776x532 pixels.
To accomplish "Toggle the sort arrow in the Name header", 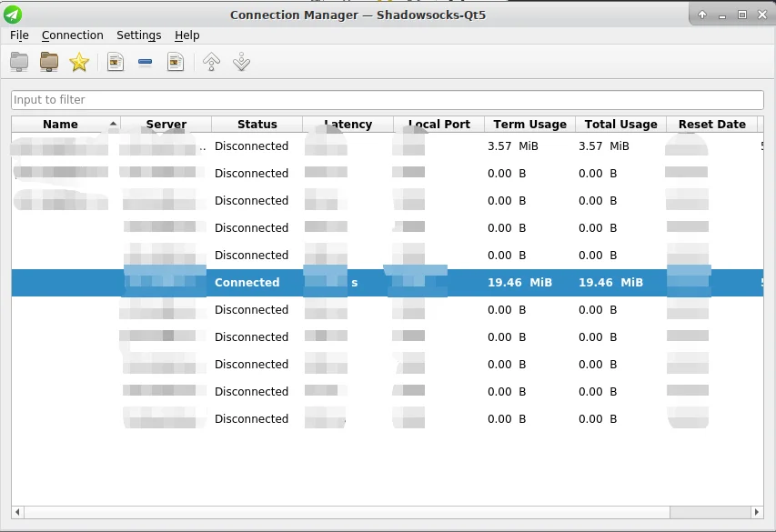I will [x=114, y=124].
